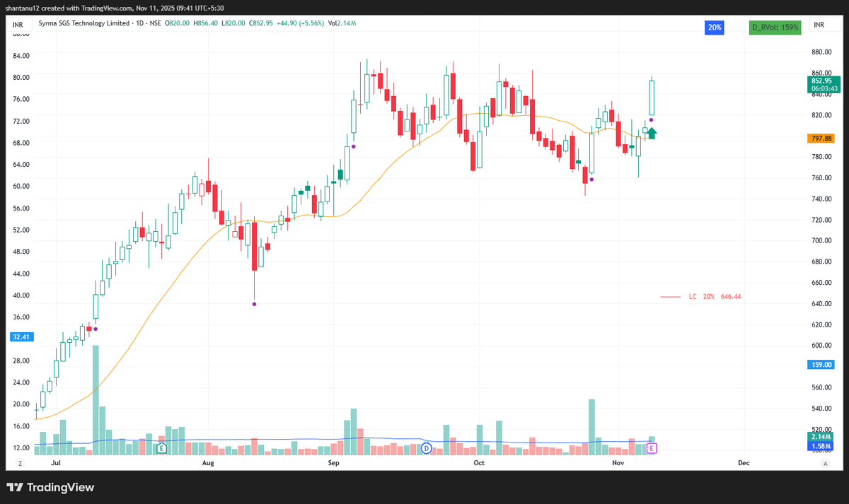849x504 pixels.
Task: Click the blue 20% badge
Action: pos(713,28)
